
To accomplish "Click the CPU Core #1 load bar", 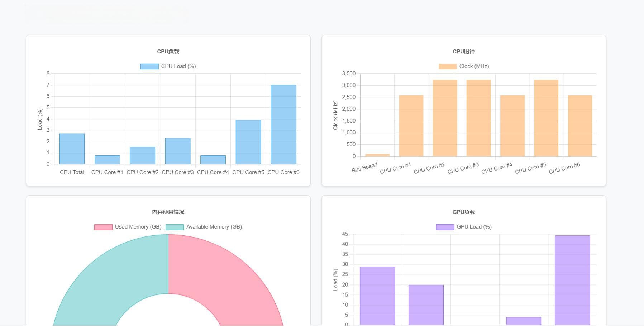I will [x=107, y=160].
